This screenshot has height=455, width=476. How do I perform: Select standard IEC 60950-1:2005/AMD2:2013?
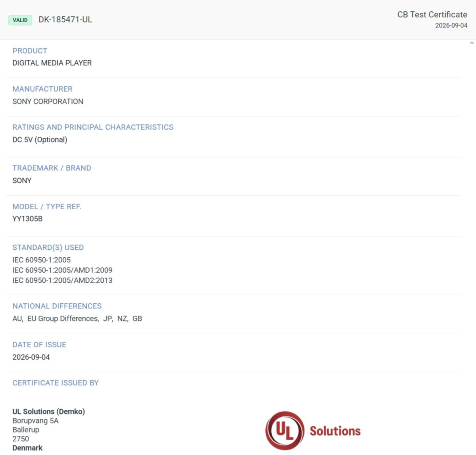62,280
